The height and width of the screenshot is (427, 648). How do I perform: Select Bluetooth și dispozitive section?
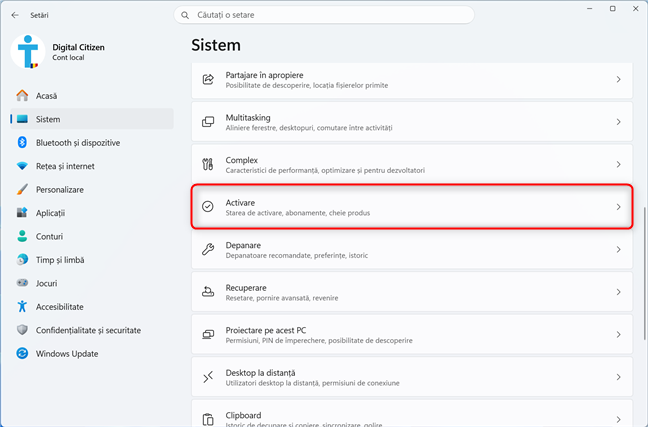click(92, 143)
